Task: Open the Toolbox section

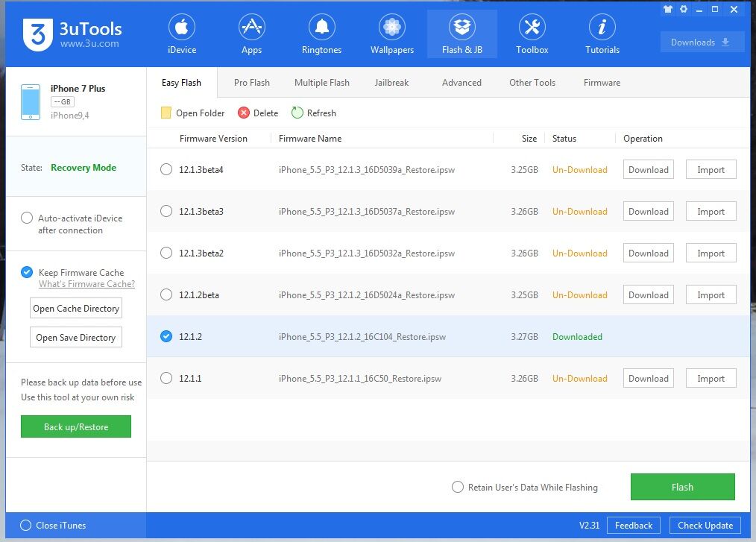Action: 532,34
